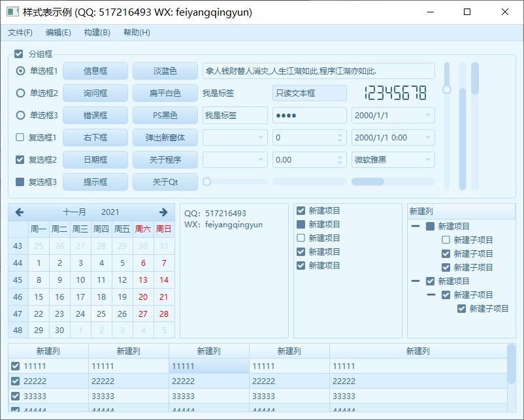Collapse the nested 新建子项目 tree node
The height and width of the screenshot is (420, 524).
(431, 295)
